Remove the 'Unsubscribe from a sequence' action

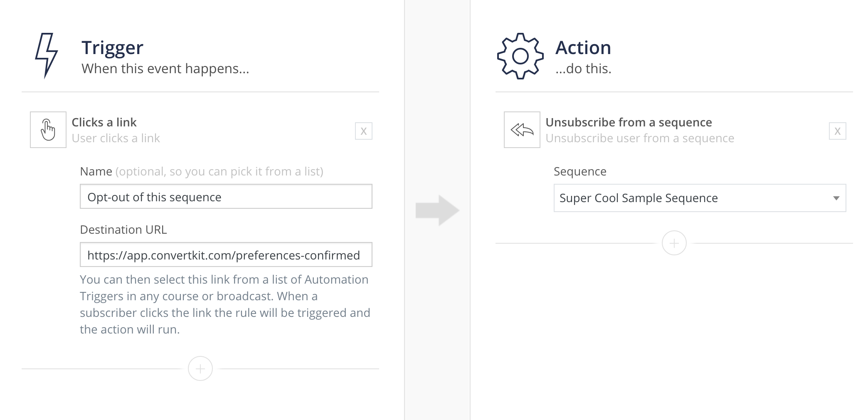[x=837, y=131]
